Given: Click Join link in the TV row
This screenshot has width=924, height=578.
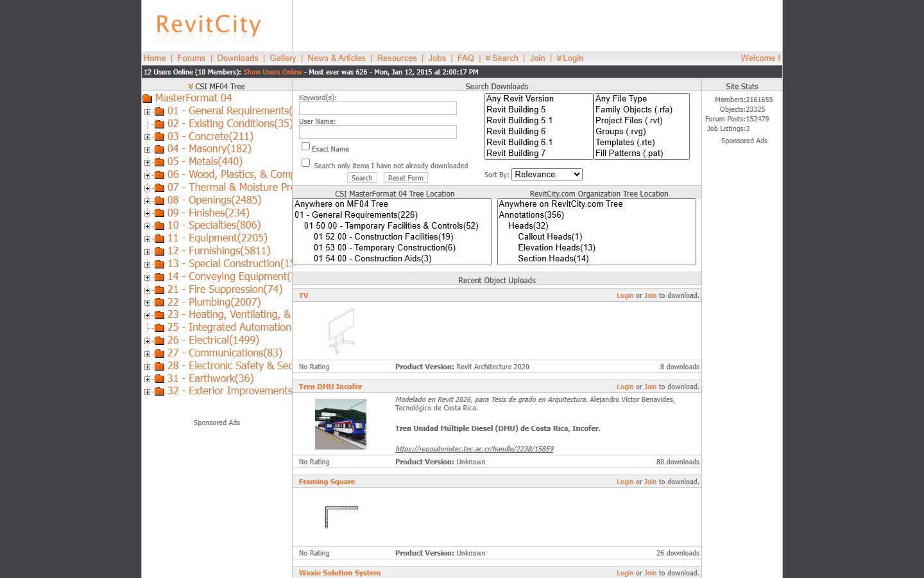Looking at the screenshot, I should pos(650,295).
